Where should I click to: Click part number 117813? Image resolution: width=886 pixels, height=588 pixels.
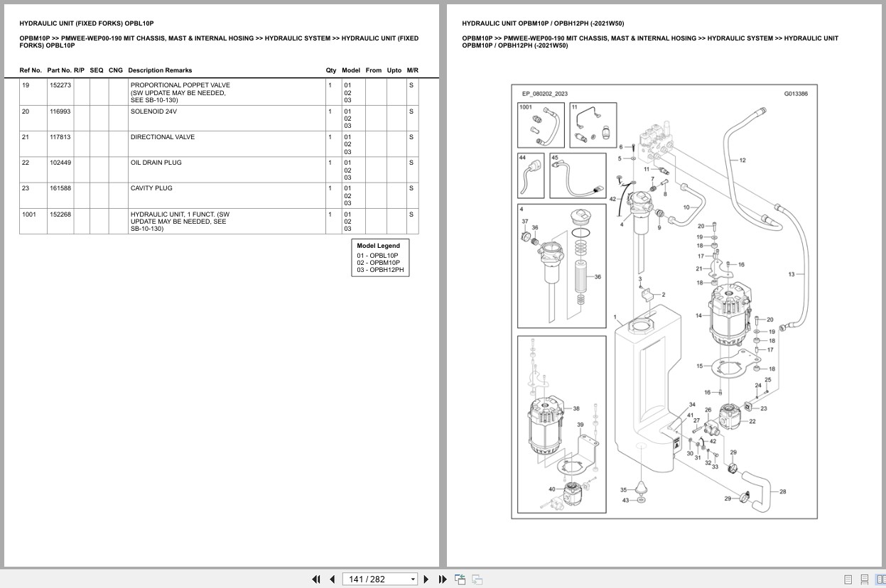click(60, 137)
